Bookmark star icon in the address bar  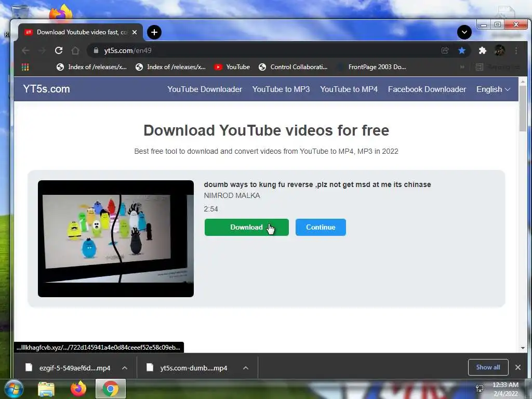point(462,50)
